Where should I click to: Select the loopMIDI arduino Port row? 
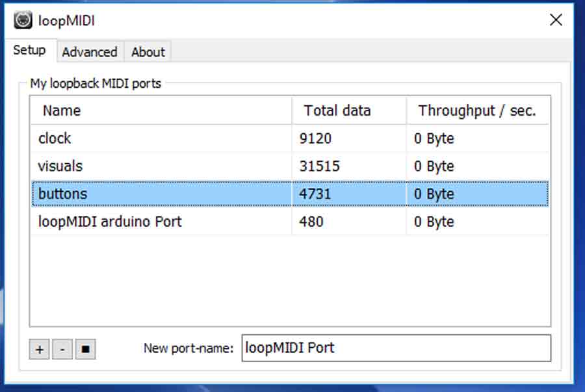290,222
